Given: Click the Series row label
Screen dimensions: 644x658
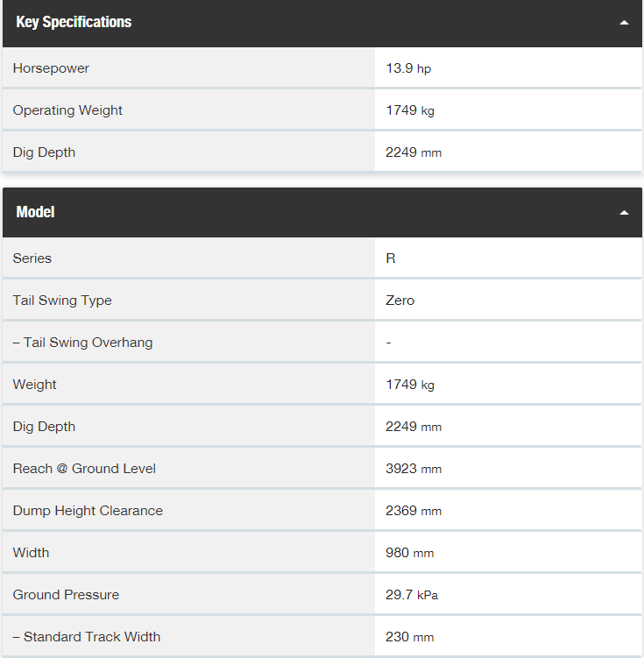Looking at the screenshot, I should [x=32, y=258].
